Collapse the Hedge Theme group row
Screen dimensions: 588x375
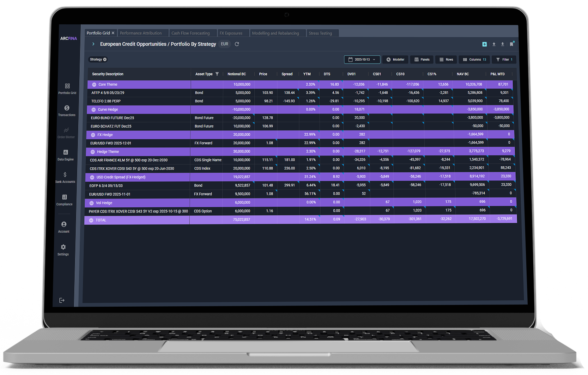[93, 152]
